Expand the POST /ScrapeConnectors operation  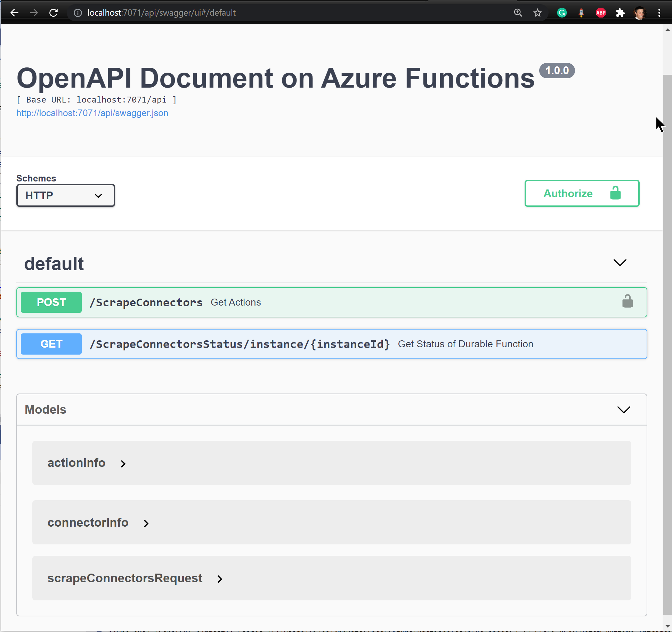[x=332, y=302]
